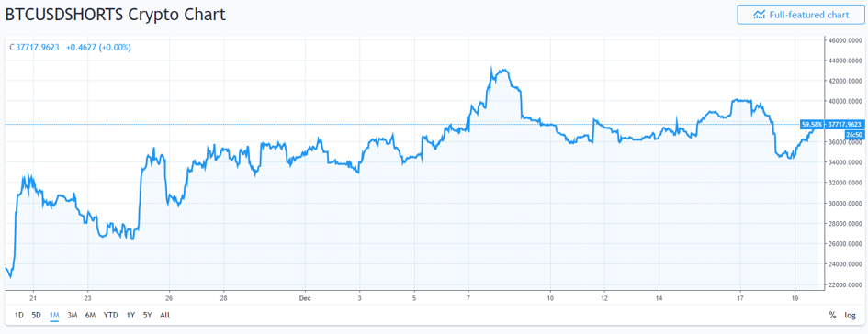Select the 1D time range
This screenshot has height=334, width=868.
tap(18, 316)
